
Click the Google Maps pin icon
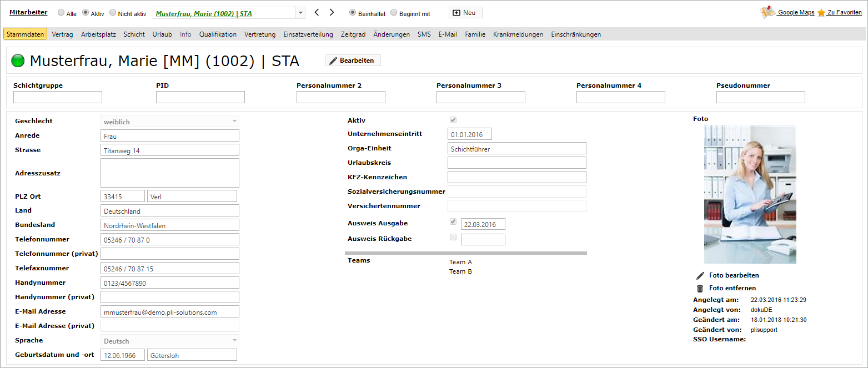(767, 12)
